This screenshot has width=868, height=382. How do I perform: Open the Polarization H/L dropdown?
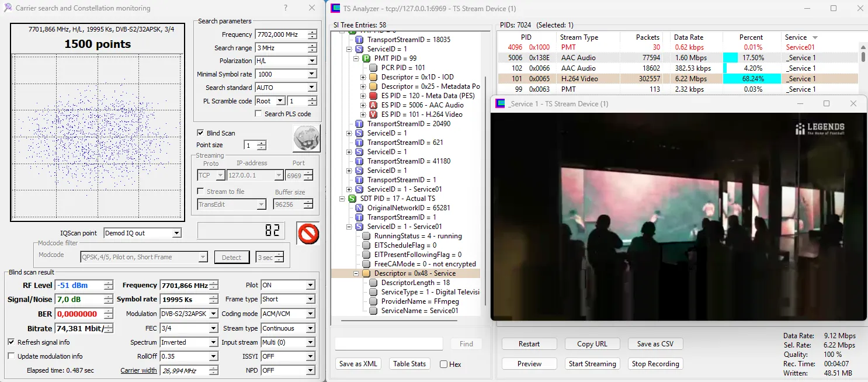[311, 61]
